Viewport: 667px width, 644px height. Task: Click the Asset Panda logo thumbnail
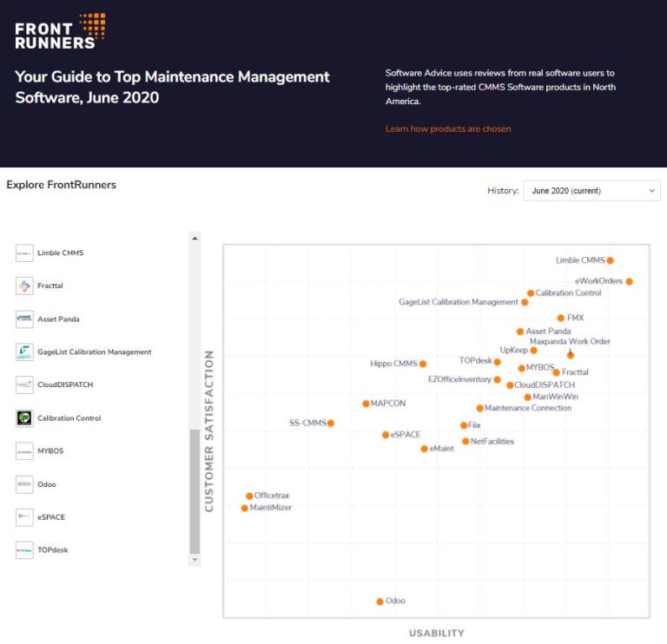pyautogui.click(x=24, y=319)
